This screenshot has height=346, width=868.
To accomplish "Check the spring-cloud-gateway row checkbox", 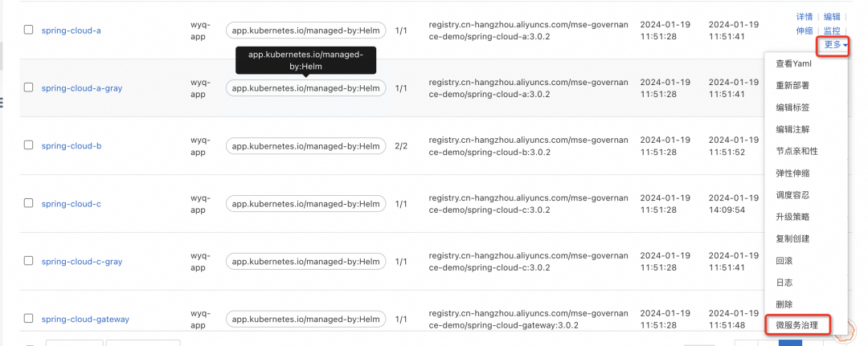I will [x=28, y=319].
